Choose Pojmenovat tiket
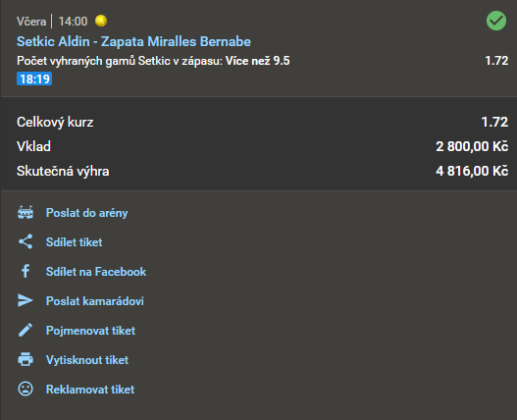The image size is (517, 420). point(90,331)
